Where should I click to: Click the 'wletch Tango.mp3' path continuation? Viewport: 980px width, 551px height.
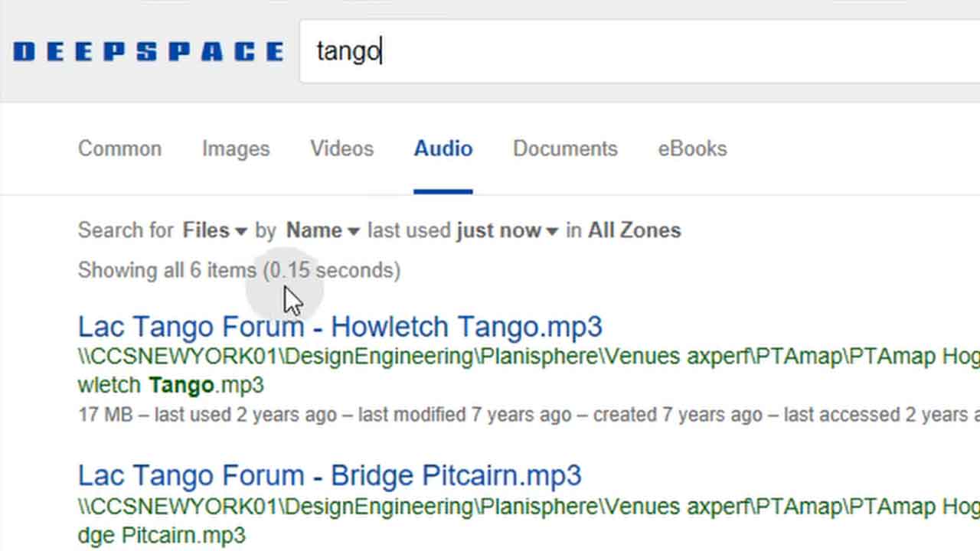(171, 384)
